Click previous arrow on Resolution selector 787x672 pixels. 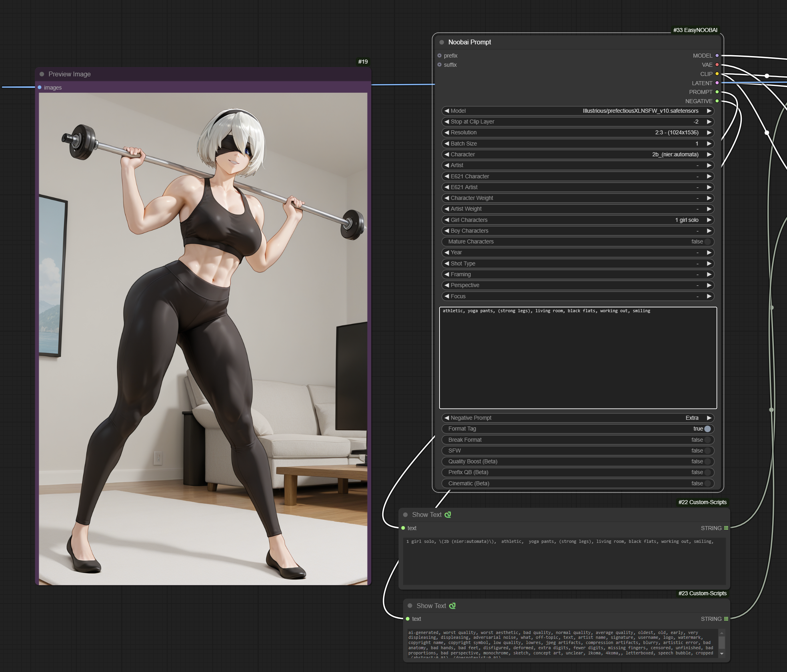(x=447, y=133)
